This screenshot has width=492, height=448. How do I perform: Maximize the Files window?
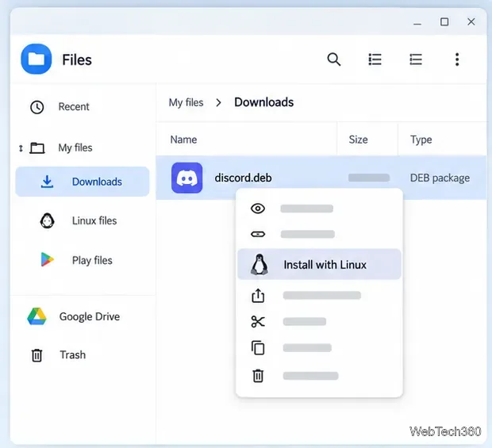[x=444, y=22]
